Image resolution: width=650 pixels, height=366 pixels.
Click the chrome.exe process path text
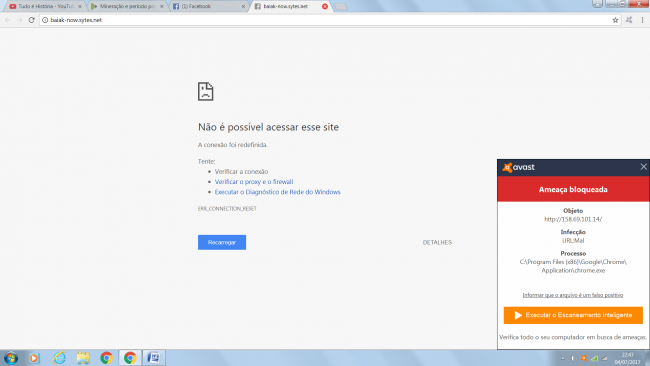click(x=573, y=266)
